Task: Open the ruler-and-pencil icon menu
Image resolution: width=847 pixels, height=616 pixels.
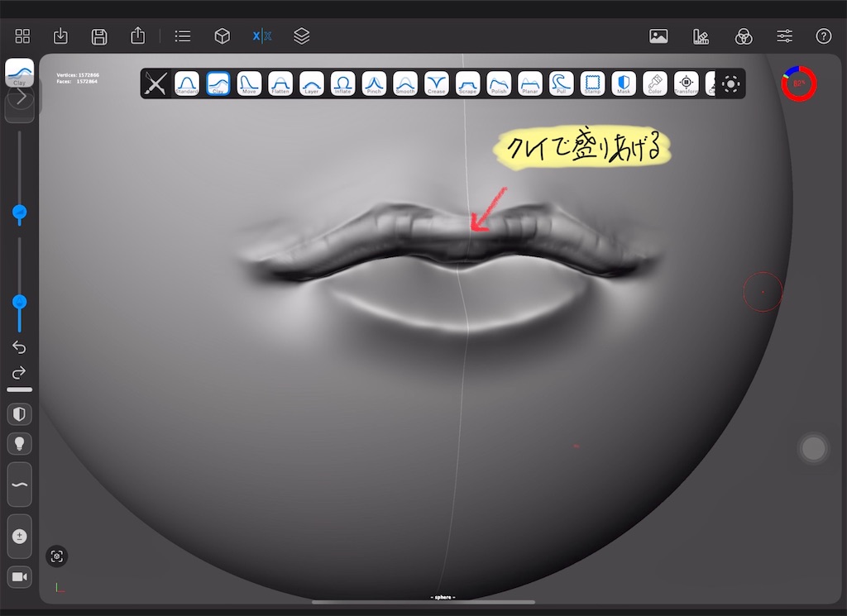Action: tap(701, 36)
